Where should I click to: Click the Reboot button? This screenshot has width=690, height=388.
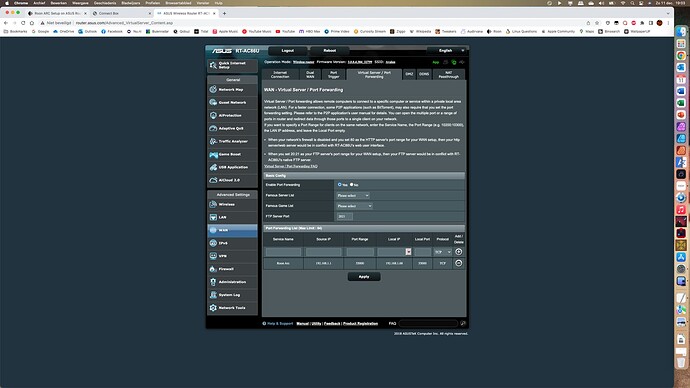click(x=330, y=51)
